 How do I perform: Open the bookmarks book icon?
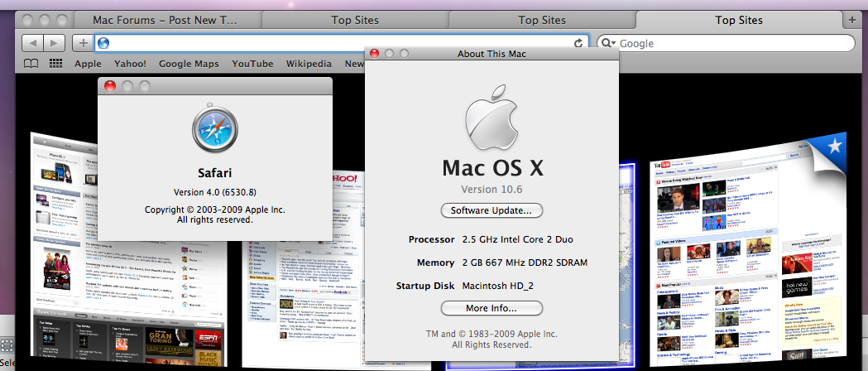click(x=31, y=64)
